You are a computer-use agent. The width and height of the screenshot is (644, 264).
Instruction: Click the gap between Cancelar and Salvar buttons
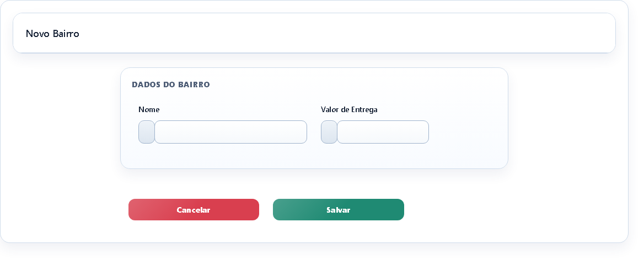tap(266, 210)
